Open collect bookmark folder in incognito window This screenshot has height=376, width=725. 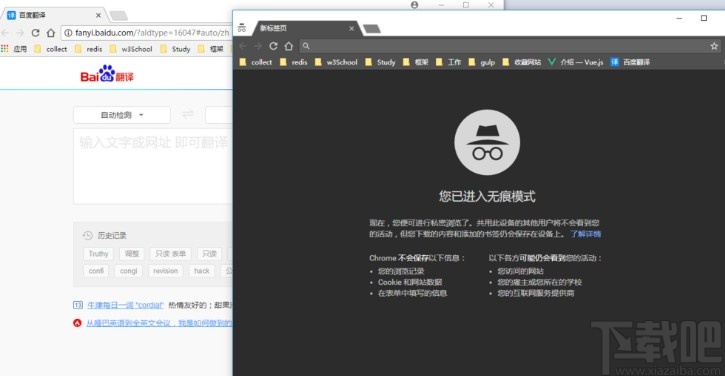click(256, 62)
